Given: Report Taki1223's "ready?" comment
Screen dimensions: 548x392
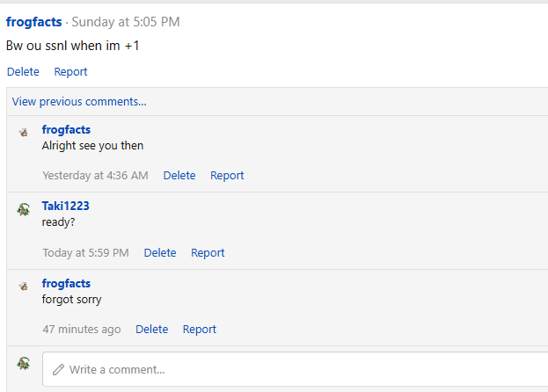Looking at the screenshot, I should (x=208, y=253).
